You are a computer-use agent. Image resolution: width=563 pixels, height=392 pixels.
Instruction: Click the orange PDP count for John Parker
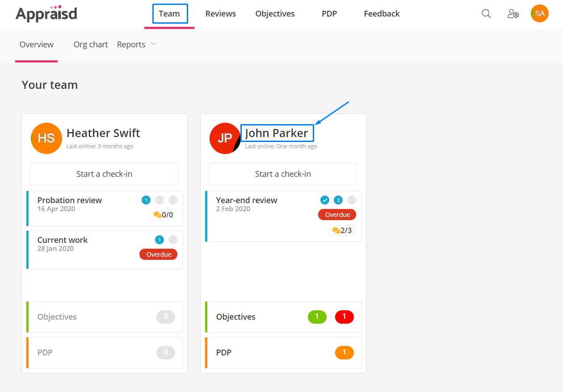coord(344,353)
